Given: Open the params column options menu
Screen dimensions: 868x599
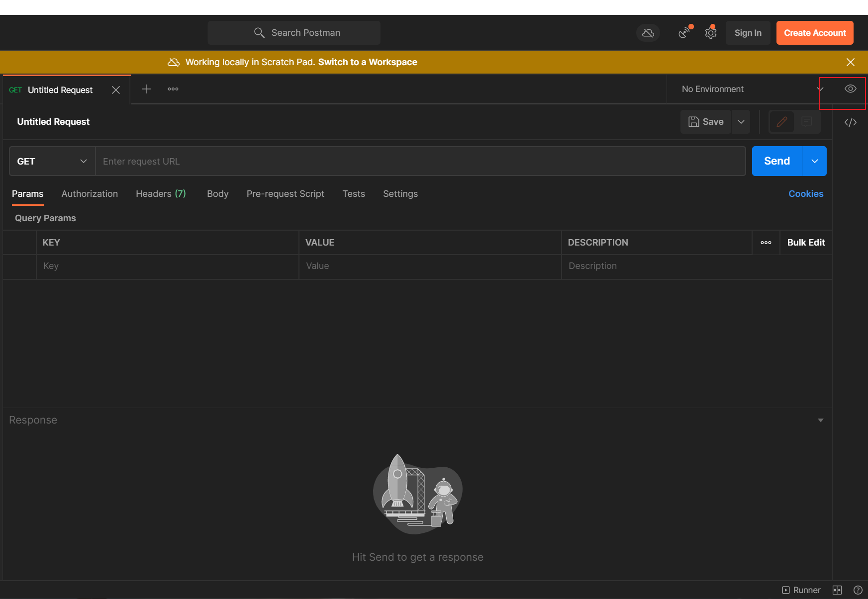Looking at the screenshot, I should point(766,243).
